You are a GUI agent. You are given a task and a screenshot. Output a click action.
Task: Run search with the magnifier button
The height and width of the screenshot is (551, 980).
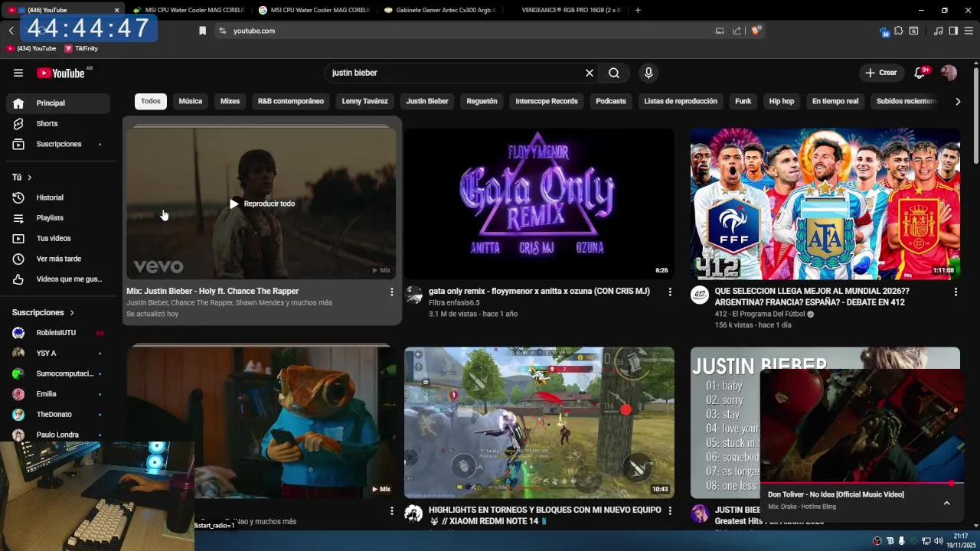[614, 73]
